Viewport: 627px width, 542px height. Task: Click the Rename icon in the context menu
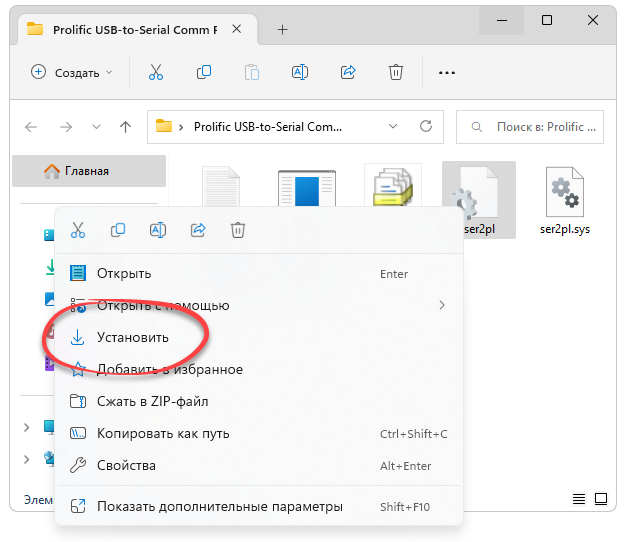click(x=158, y=230)
